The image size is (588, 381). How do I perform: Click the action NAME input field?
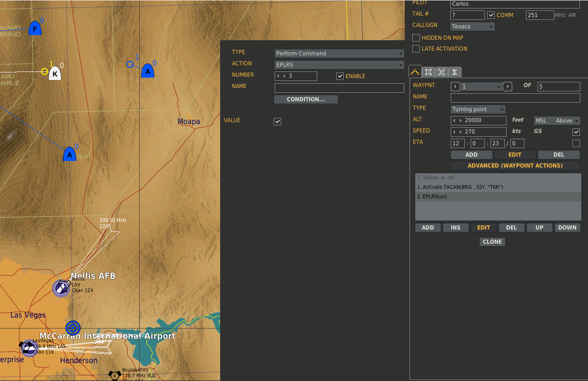(x=339, y=88)
